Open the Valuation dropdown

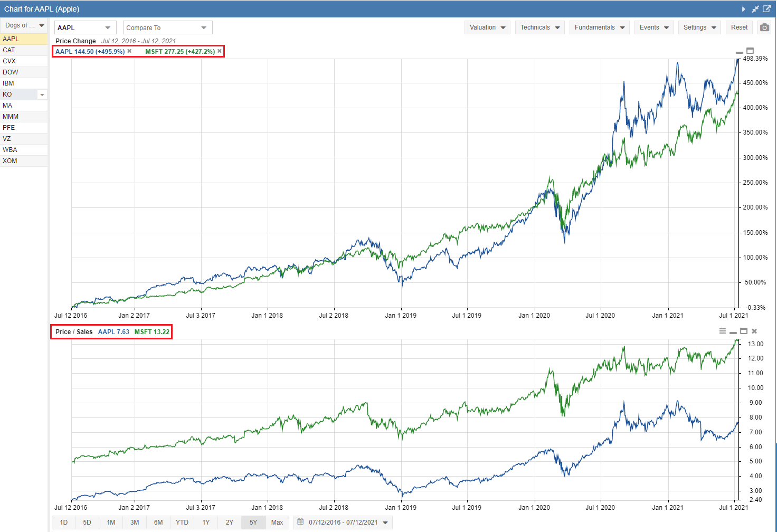[x=487, y=27]
